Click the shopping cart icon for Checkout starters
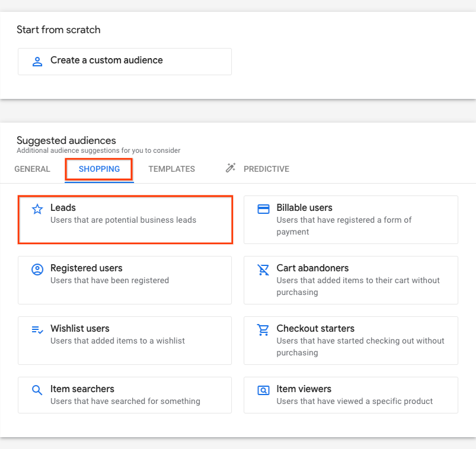Screen dimensions: 476x449 (x=263, y=330)
